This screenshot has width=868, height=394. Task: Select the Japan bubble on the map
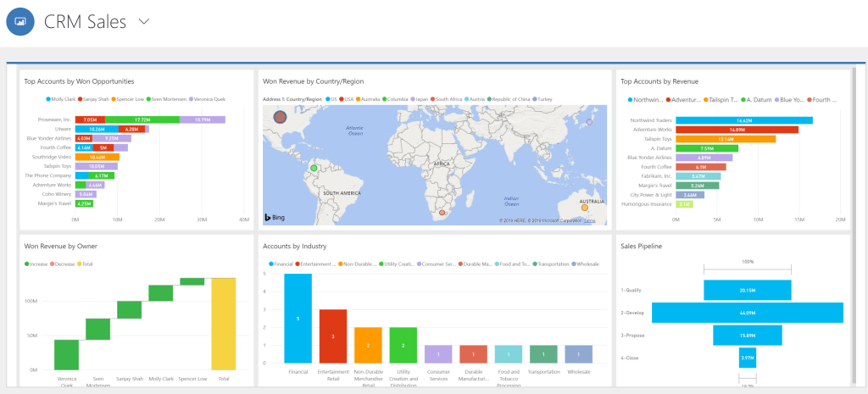[x=590, y=122]
